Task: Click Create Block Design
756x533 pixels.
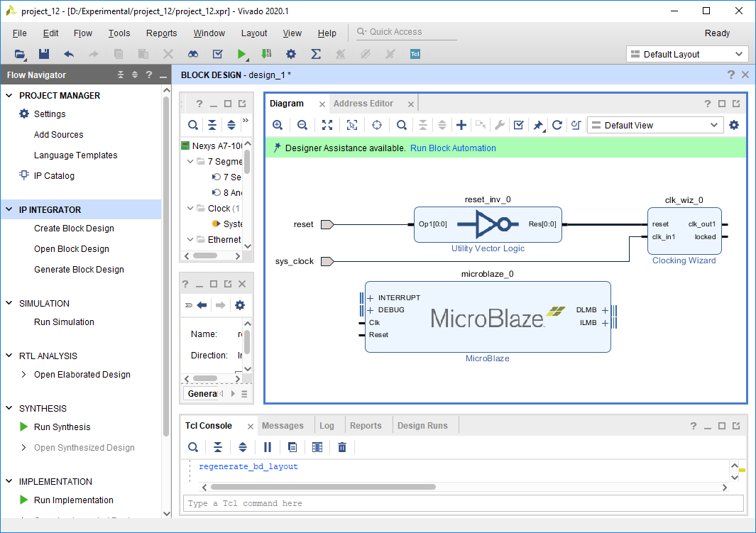Action: click(75, 229)
